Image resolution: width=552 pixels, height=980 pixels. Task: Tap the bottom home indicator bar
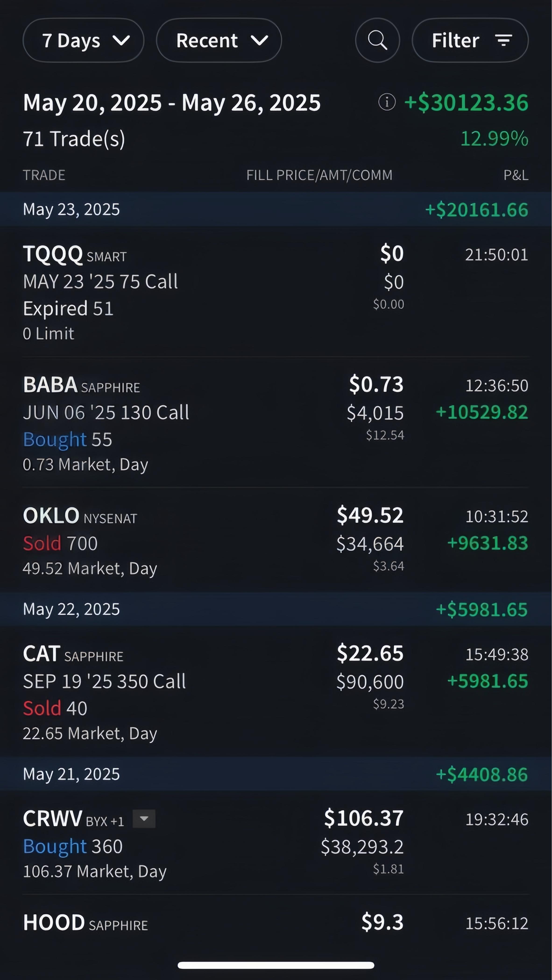click(276, 965)
